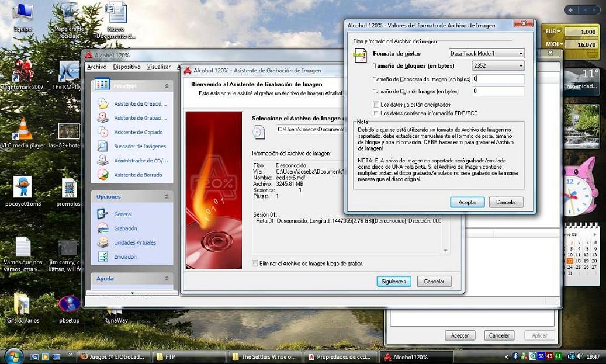Switch to The Settlers VI taskbar item

pos(264,356)
